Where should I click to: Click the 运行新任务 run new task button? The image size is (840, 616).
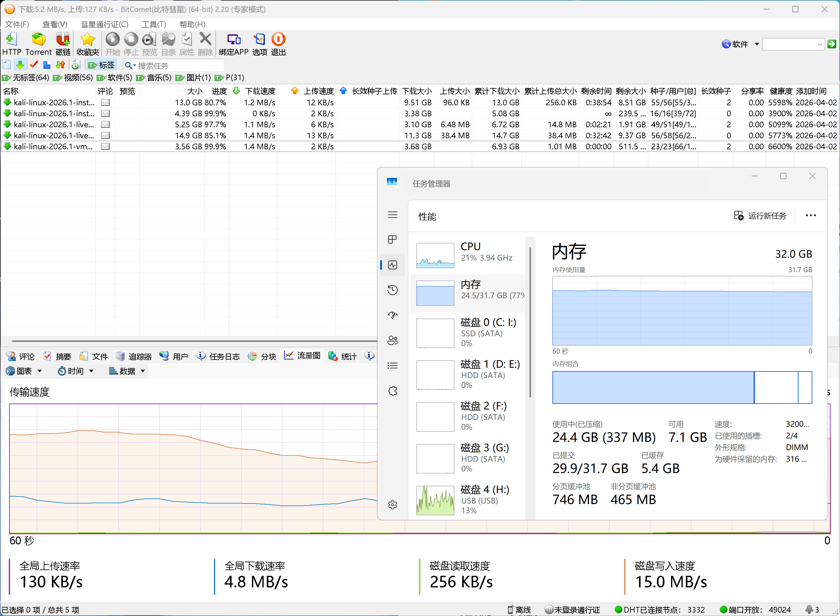click(760, 216)
